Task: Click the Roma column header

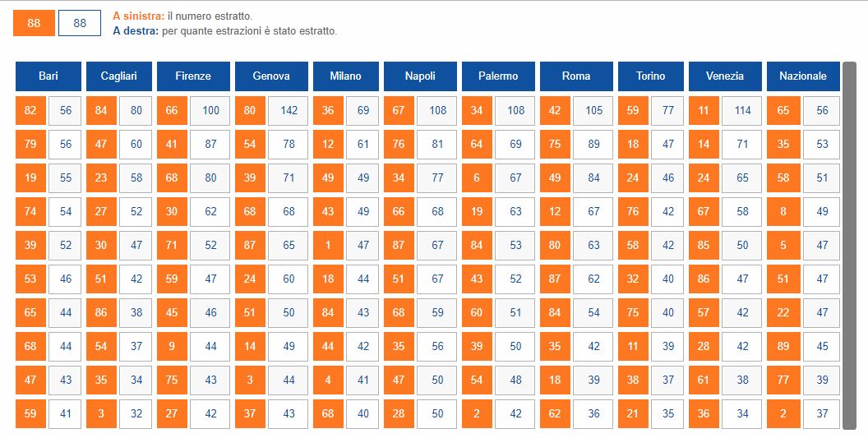Action: (x=576, y=76)
